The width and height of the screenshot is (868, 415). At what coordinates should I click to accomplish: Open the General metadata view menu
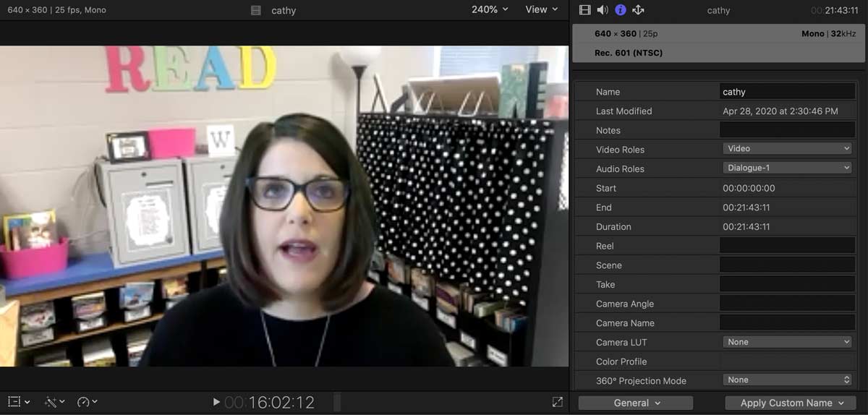[636, 403]
